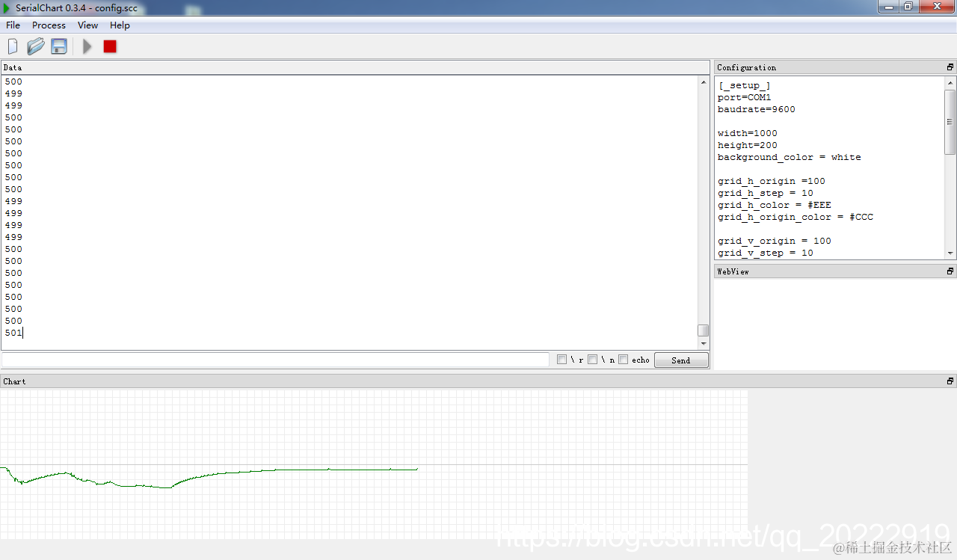The width and height of the screenshot is (957, 560).
Task: Click the last data value 501
Action: point(13,333)
